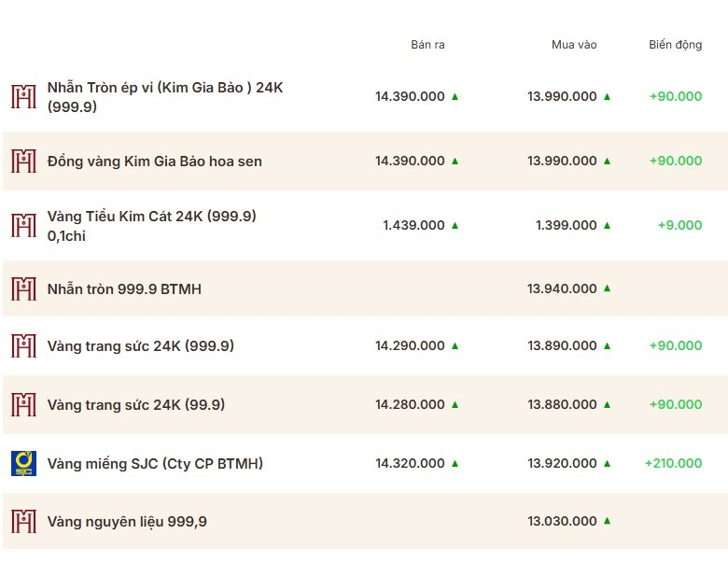
Task: Click the Mua vào column header
Action: tap(574, 45)
